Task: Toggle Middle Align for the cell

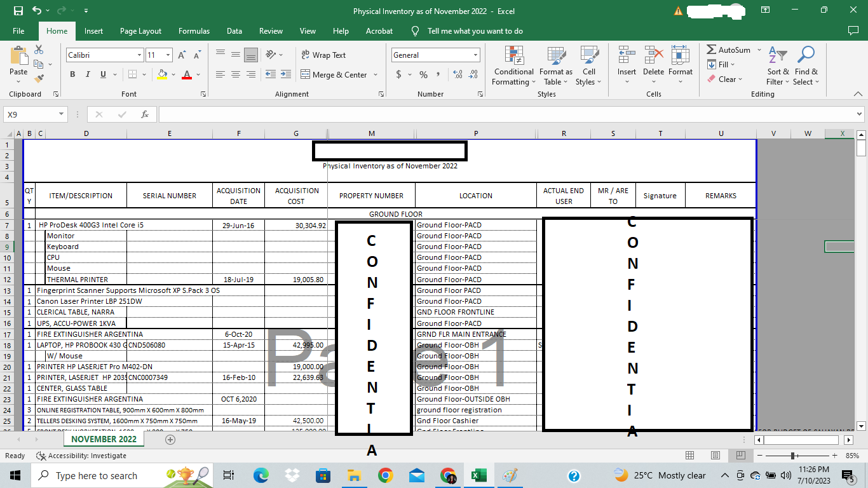Action: tap(236, 55)
